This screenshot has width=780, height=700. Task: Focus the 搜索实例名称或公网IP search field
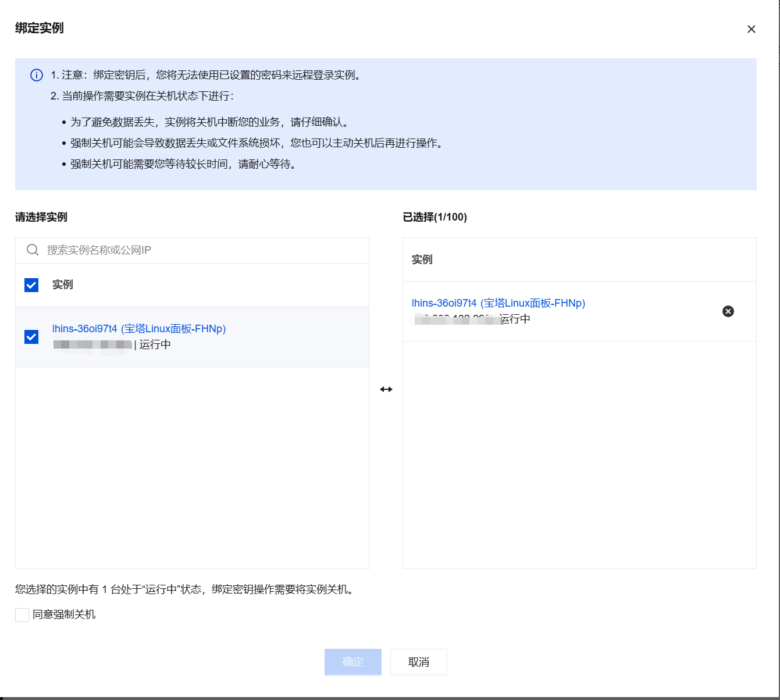click(x=198, y=250)
